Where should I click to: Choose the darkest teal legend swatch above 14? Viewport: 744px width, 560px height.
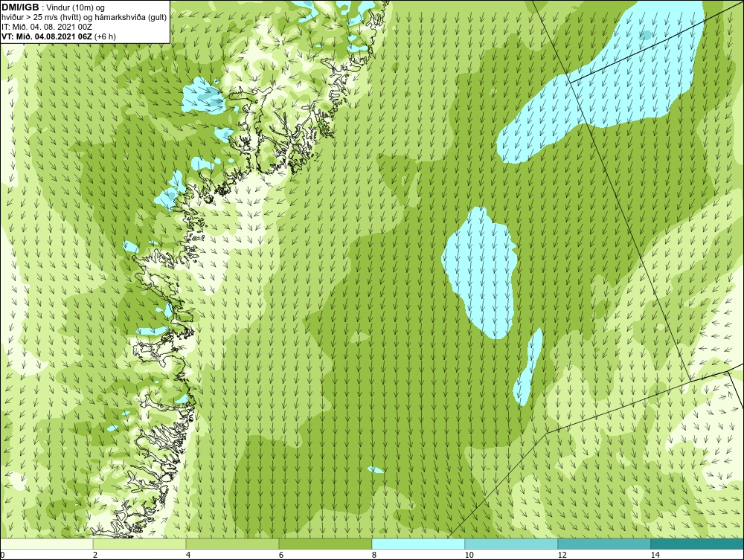[698, 544]
